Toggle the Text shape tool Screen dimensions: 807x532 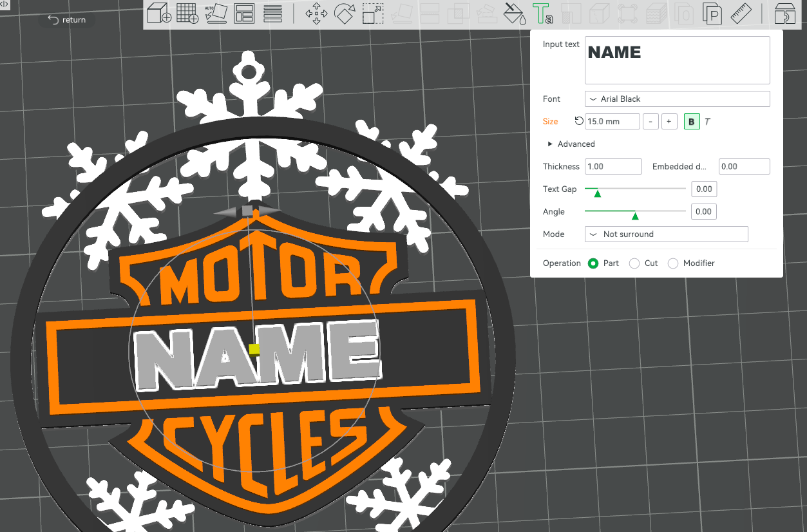(542, 14)
